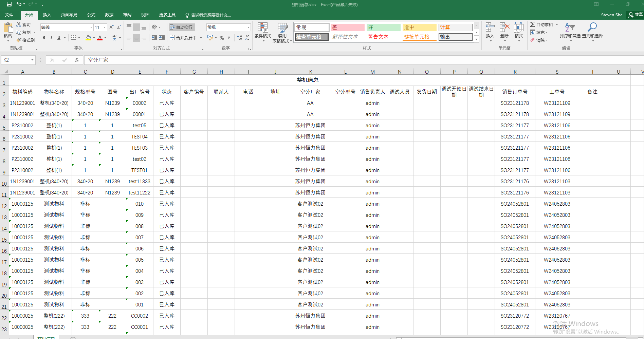Open the Clear (清除) dropdown
644x339 pixels.
click(539, 40)
